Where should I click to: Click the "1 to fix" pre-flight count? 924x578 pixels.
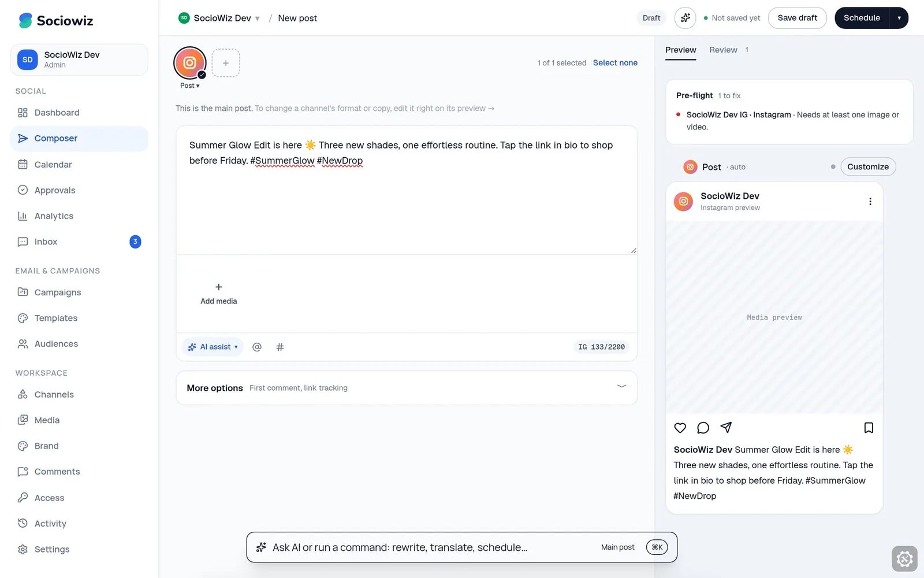pos(729,96)
